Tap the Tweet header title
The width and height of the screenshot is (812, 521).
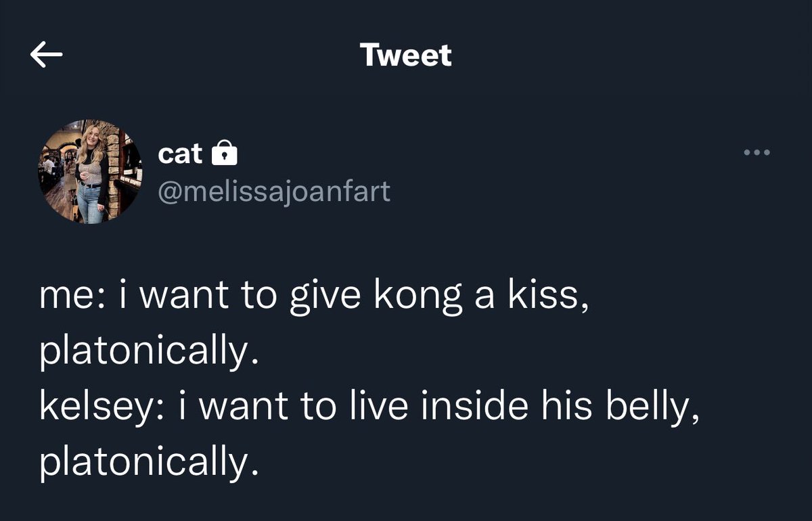[x=405, y=55]
